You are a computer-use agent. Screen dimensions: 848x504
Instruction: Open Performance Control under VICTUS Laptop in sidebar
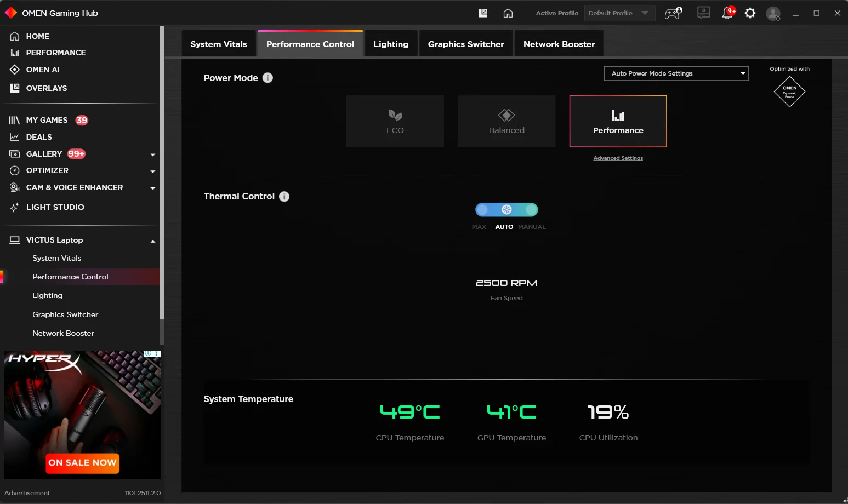[x=70, y=277]
